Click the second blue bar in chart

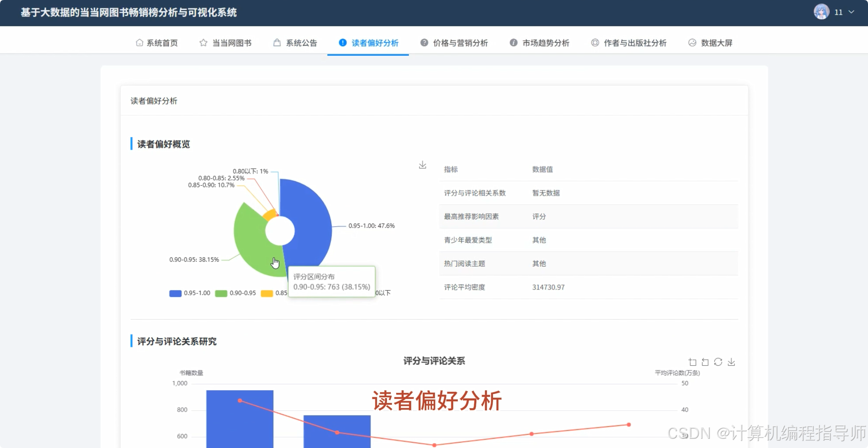click(337, 431)
